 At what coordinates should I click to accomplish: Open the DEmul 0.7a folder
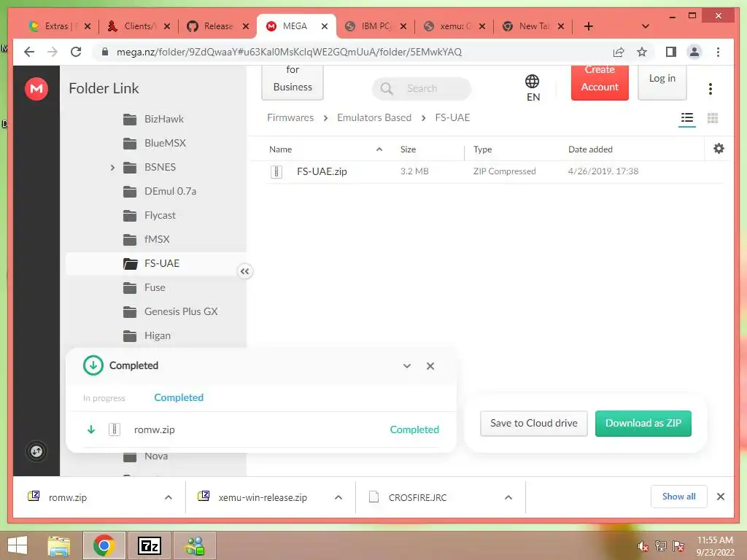pyautogui.click(x=170, y=191)
